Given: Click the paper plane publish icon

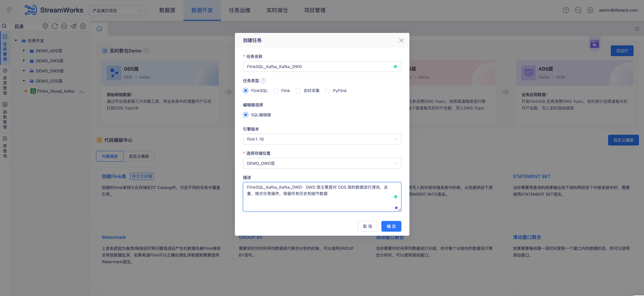Looking at the screenshot, I should tap(73, 26).
